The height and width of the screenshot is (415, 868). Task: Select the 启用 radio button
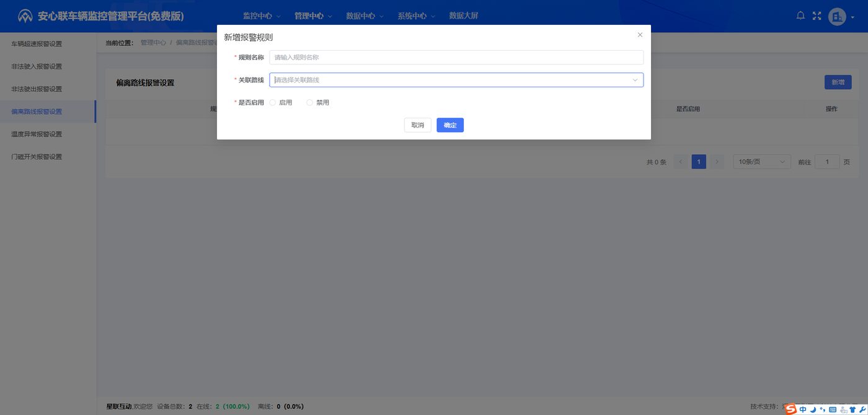click(281, 103)
